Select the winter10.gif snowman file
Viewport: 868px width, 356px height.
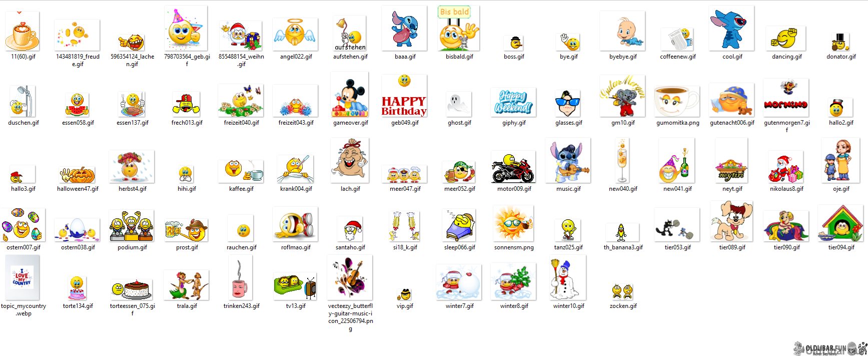click(568, 278)
